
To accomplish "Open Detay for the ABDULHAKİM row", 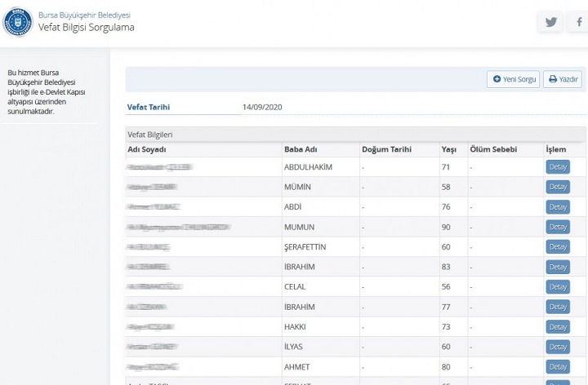I will 558,166.
